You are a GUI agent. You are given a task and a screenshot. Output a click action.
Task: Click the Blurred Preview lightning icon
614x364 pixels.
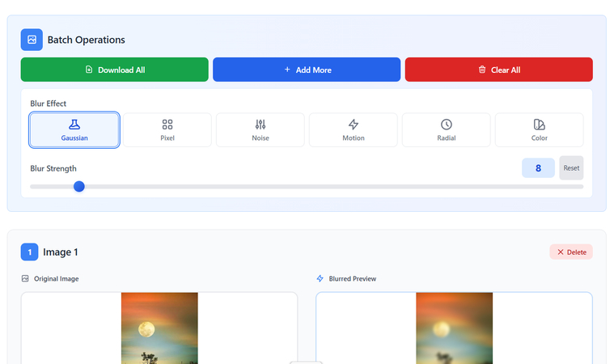tap(320, 278)
